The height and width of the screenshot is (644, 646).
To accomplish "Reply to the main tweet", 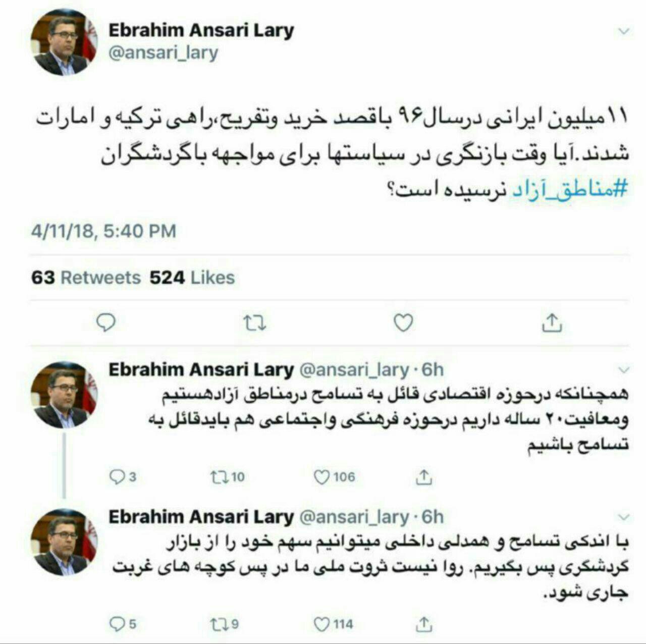I will [106, 323].
